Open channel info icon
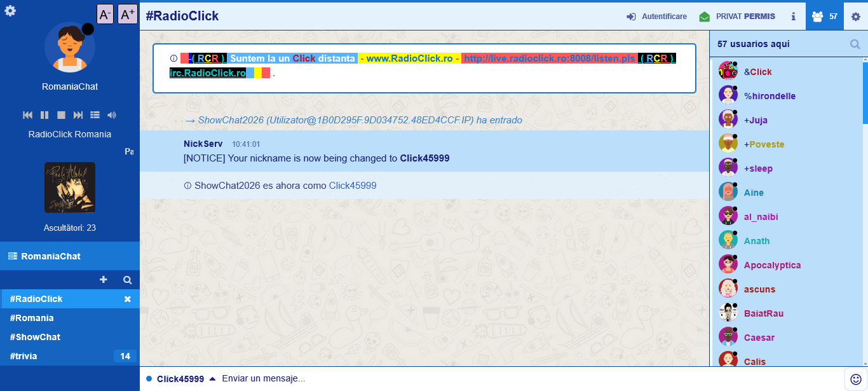This screenshot has width=868, height=391. pos(793,17)
